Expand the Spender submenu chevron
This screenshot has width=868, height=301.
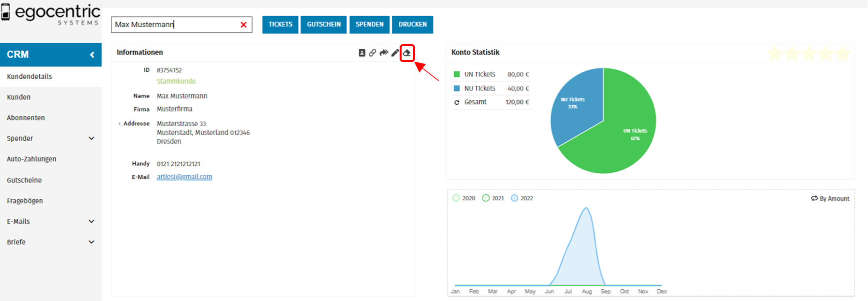92,138
